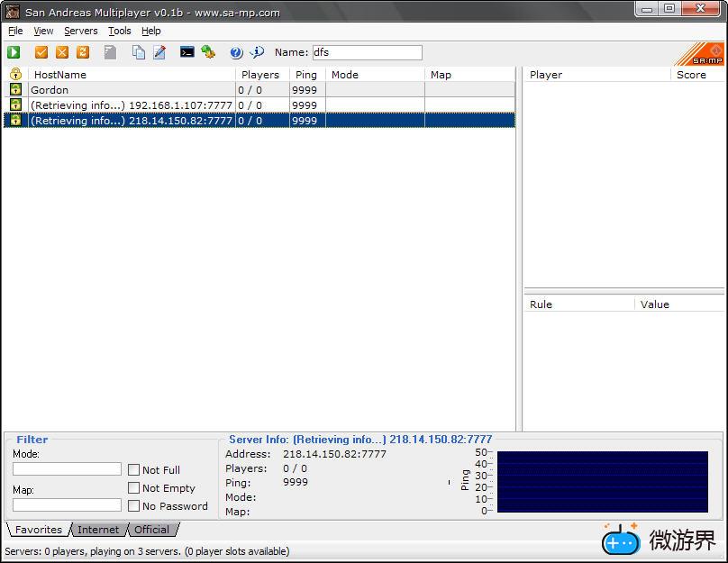Switch to the Official tab
This screenshot has height=563, width=728.
pos(152,530)
